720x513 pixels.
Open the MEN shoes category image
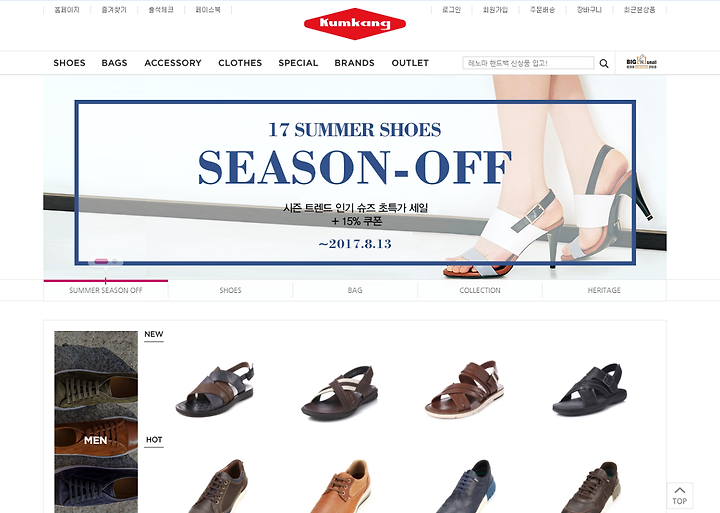click(x=96, y=422)
